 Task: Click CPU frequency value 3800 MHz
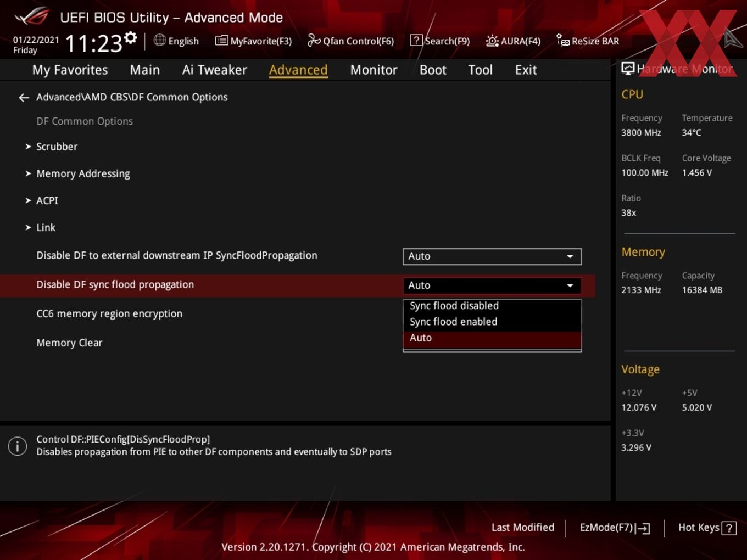(x=641, y=132)
